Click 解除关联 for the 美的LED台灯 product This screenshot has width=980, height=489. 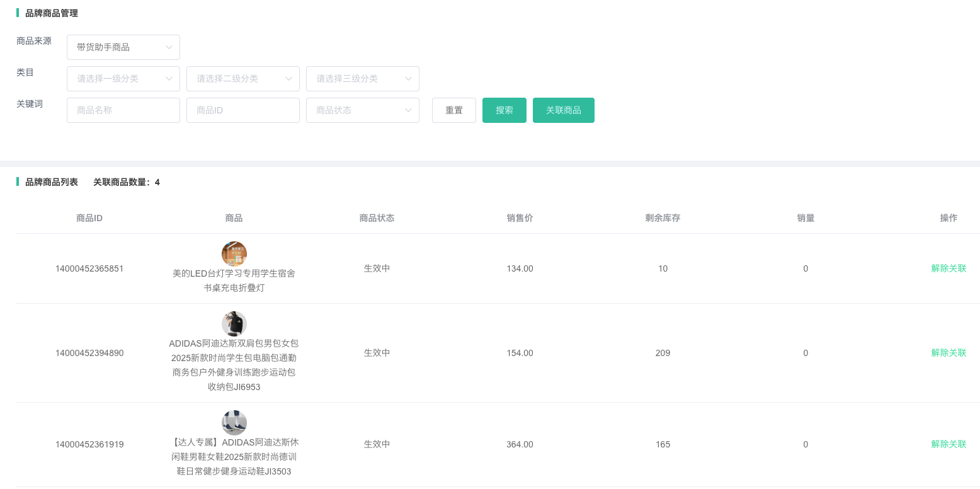[x=949, y=268]
